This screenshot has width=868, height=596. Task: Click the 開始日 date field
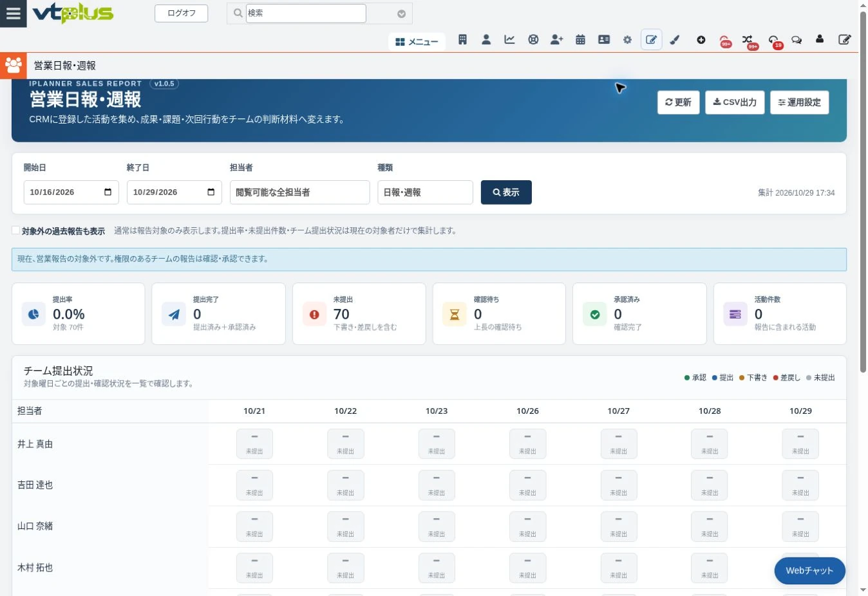pyautogui.click(x=71, y=192)
